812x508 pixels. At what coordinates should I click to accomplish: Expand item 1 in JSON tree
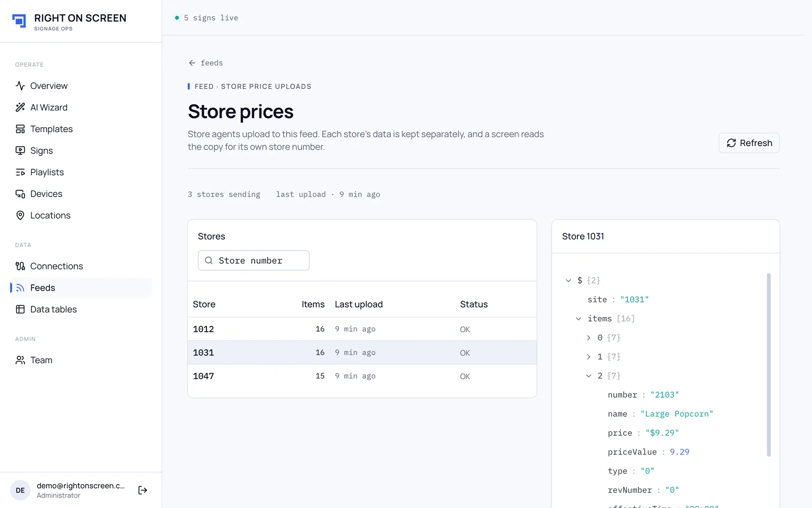coord(589,357)
